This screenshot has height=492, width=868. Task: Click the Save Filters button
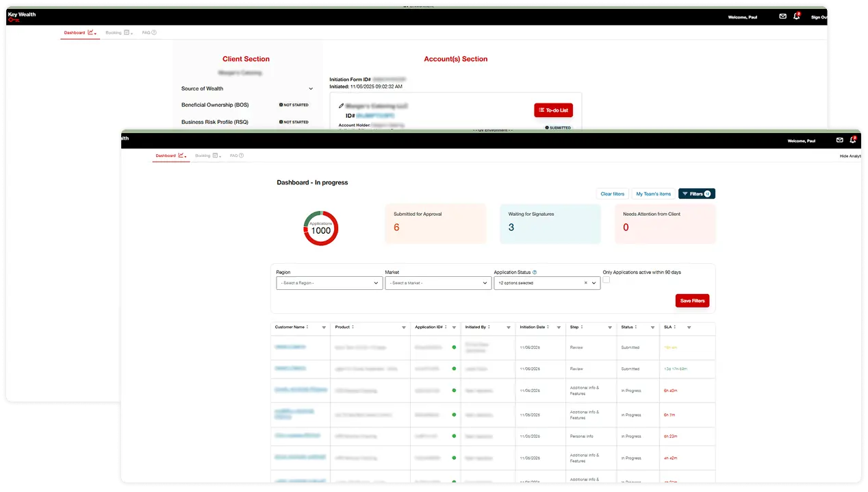(692, 300)
